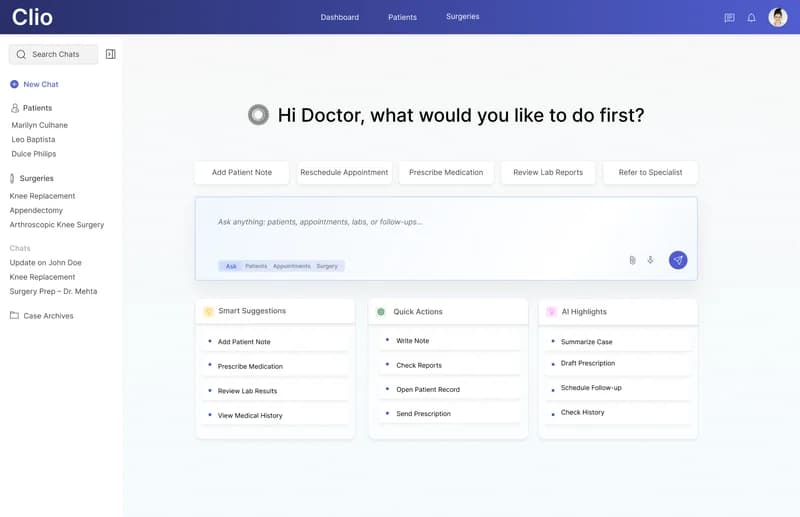Select Open Patient Record quick action
Screen dimensions: 800x517
449,389
